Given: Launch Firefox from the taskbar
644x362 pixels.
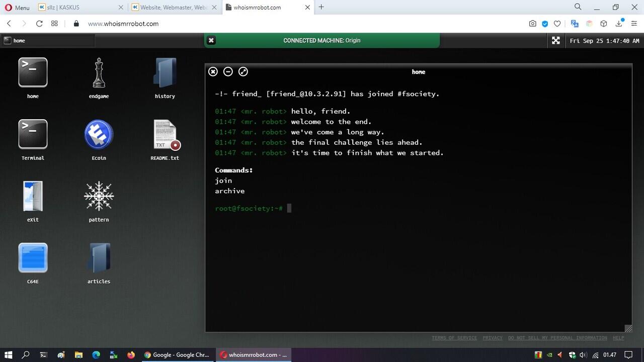Looking at the screenshot, I should pos(131,354).
